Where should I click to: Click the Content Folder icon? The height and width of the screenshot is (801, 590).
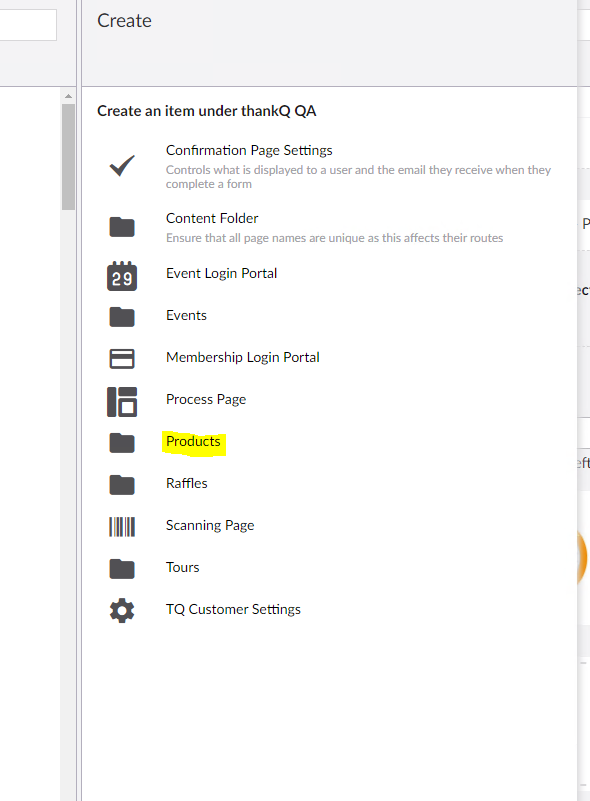tap(121, 226)
